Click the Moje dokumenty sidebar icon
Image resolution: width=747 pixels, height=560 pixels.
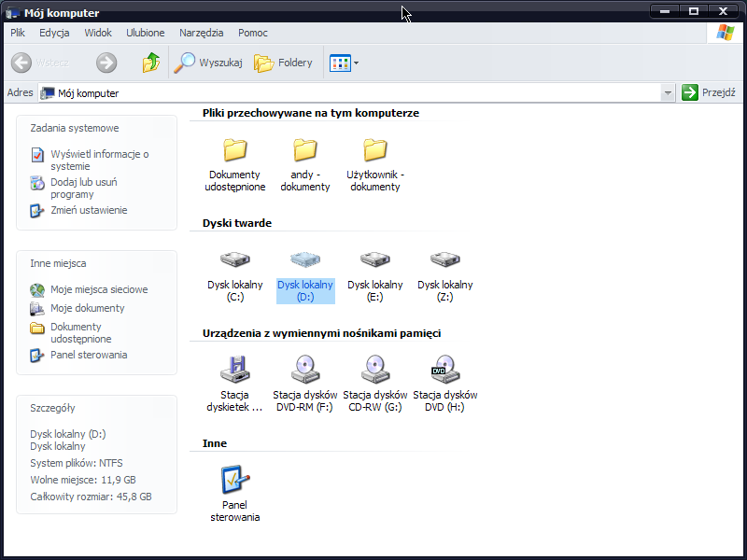coord(37,309)
